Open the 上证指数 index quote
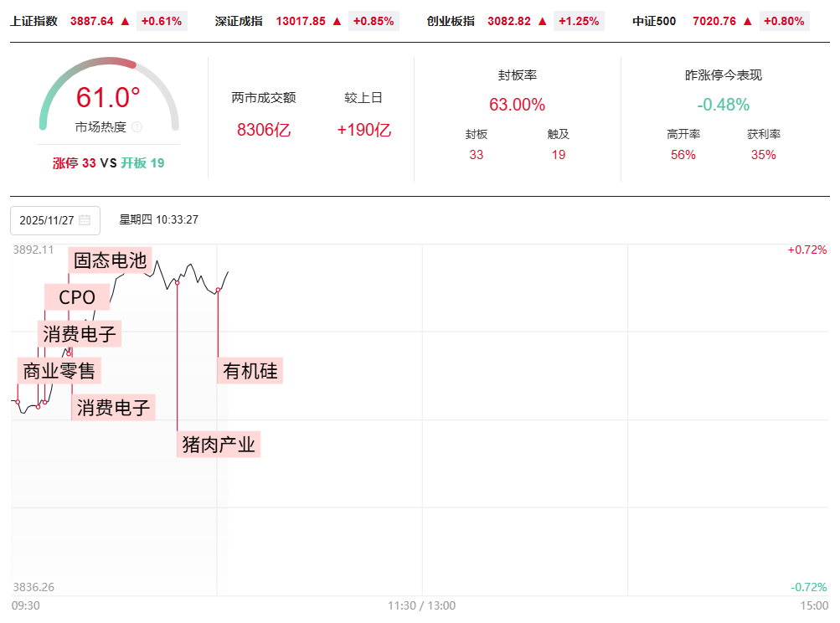Viewport: 840px width, 623px height. coord(34,21)
